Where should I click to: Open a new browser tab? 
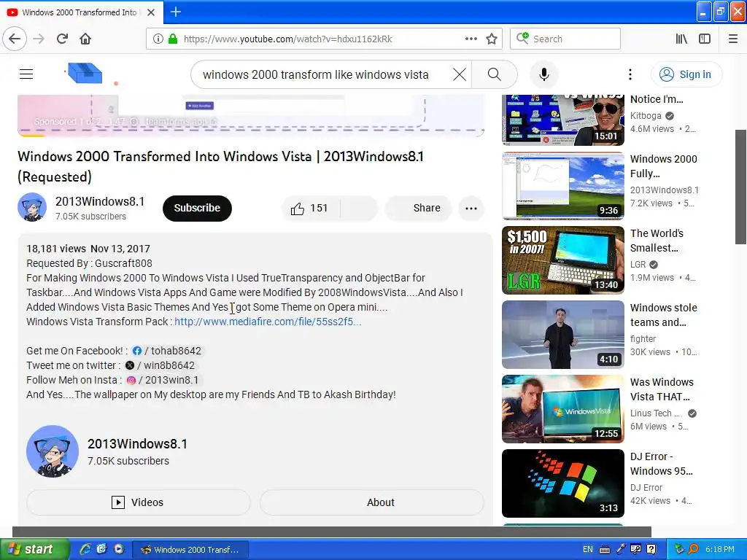click(175, 12)
